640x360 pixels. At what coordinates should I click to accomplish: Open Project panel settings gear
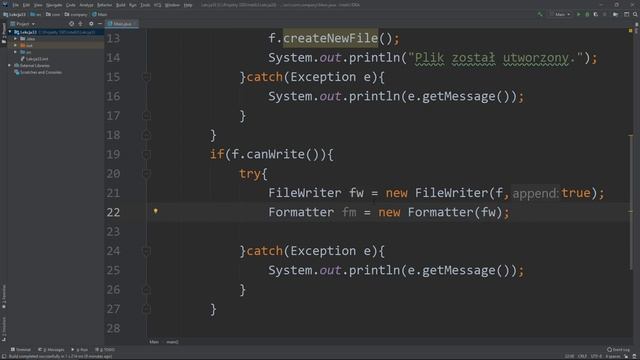[91, 24]
